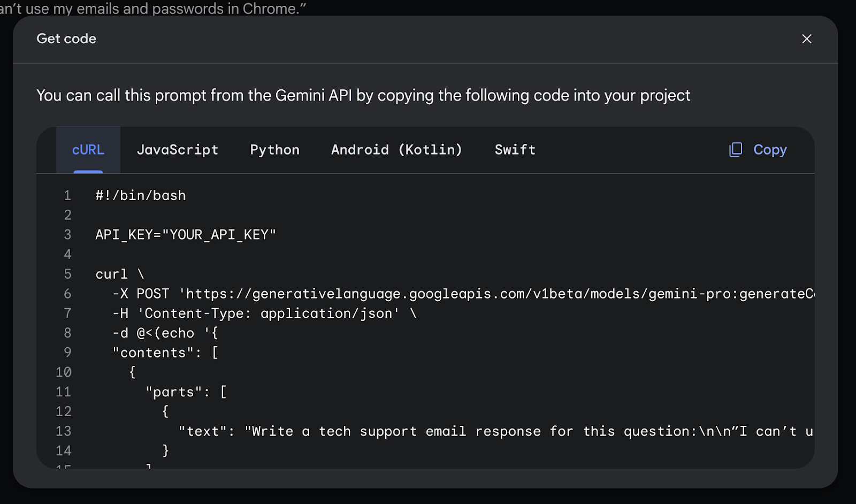Click the Gemini API description text
This screenshot has width=856, height=504.
[363, 96]
